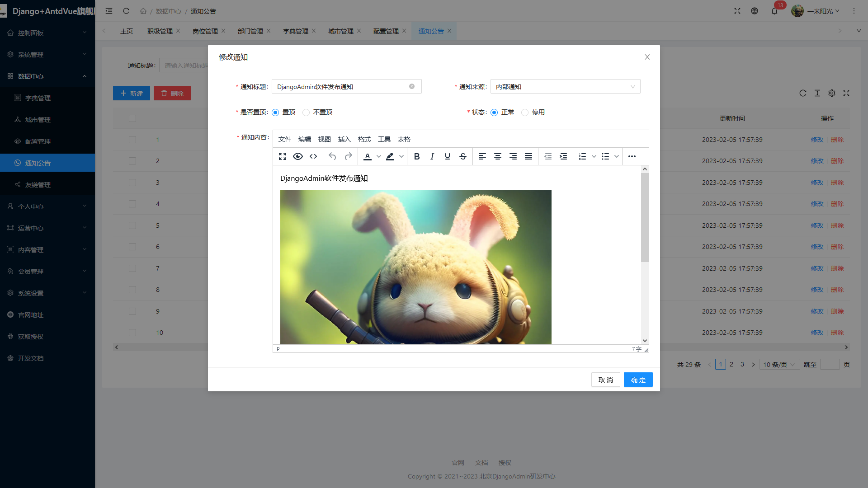
Task: Increase indent in editor toolbar
Action: [x=563, y=156]
